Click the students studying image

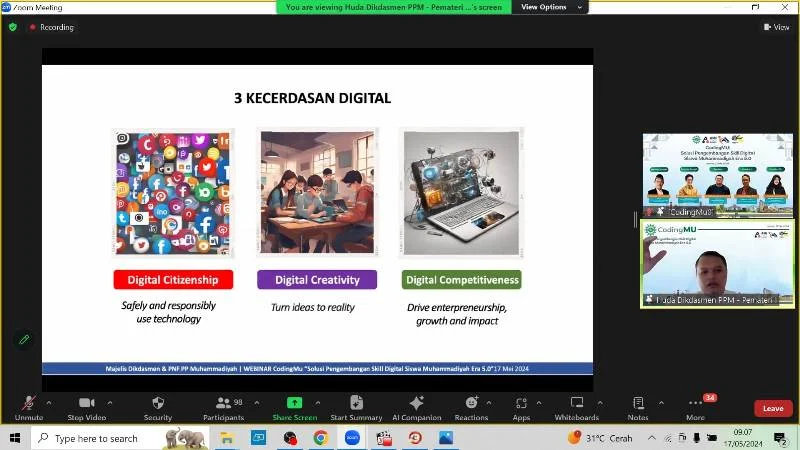tap(317, 192)
